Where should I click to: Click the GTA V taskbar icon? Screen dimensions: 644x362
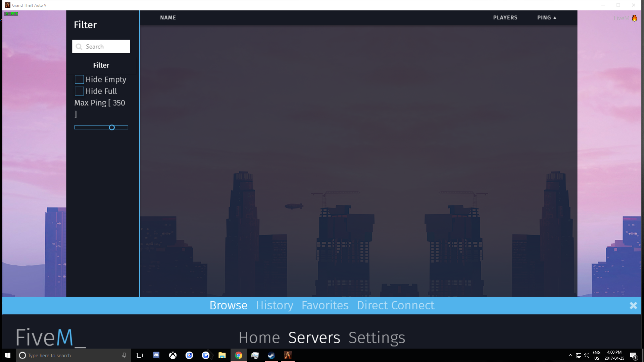coord(288,355)
